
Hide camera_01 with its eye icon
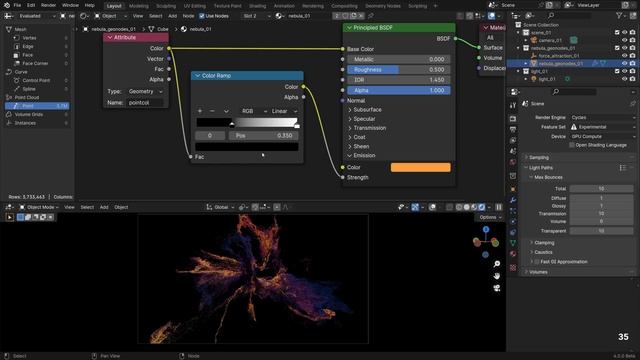point(624,40)
